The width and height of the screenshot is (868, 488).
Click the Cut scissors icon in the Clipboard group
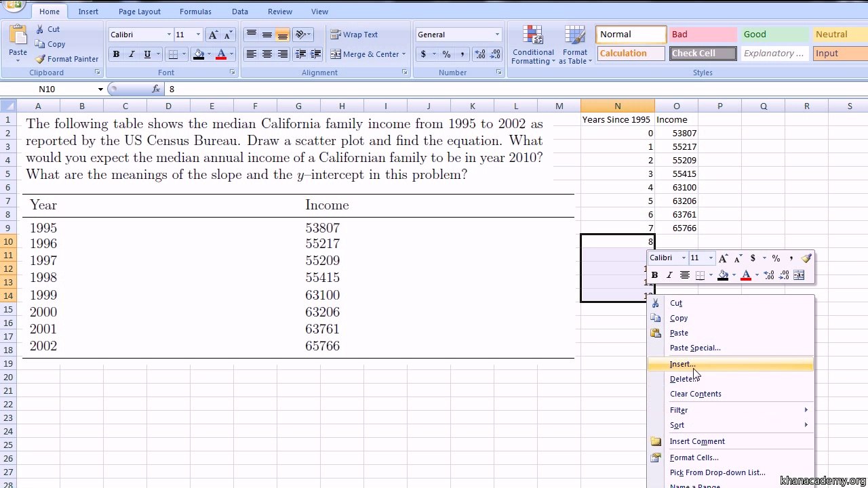pyautogui.click(x=40, y=29)
